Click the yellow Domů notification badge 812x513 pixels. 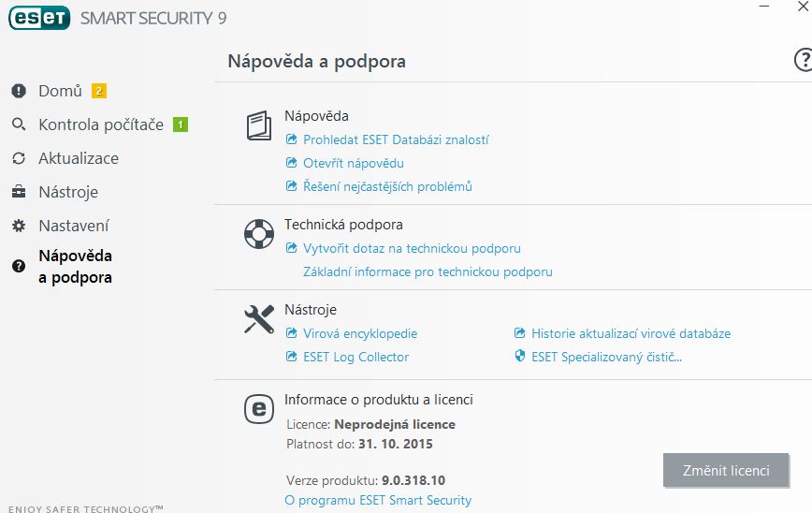point(99,91)
